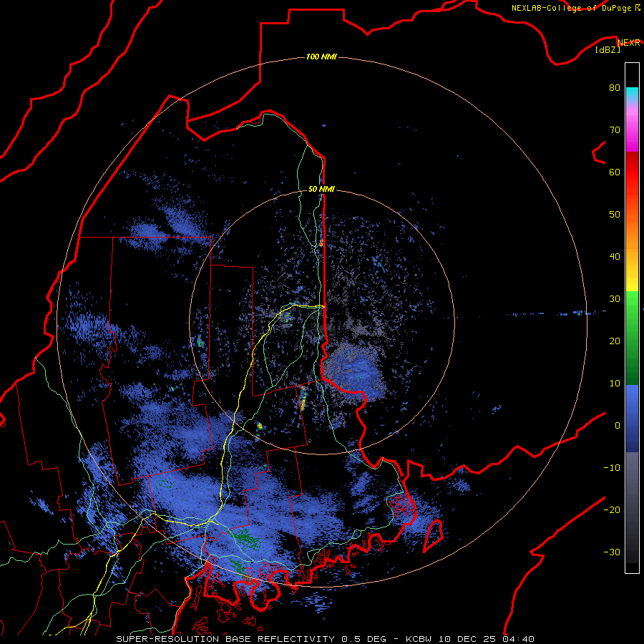The height and width of the screenshot is (644, 644).
Task: Select the 20 value on dBZ scale
Action: [615, 341]
